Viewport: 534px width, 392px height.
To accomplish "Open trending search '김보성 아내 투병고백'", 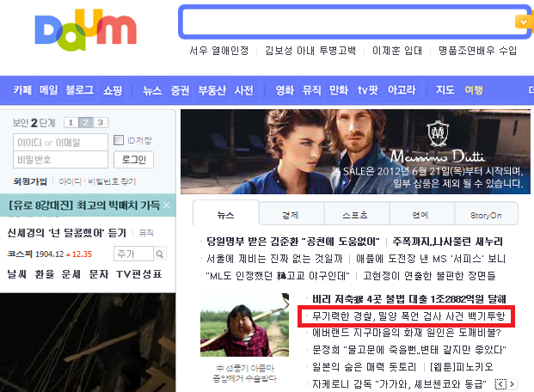I will click(x=310, y=51).
